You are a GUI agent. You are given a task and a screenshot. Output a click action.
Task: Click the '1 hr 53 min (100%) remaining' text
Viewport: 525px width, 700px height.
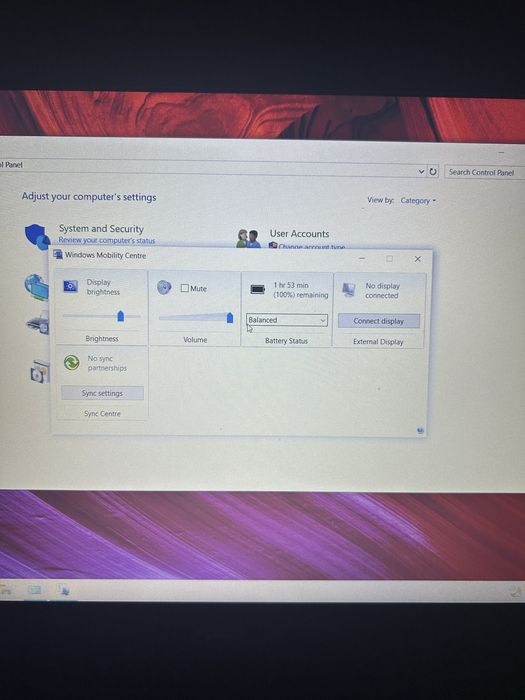point(300,290)
